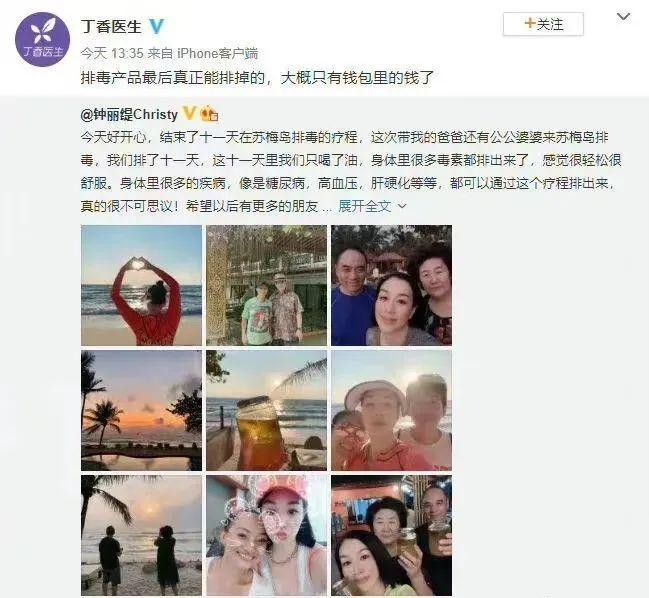Open the heart-hands beach sunset photo

[141, 285]
